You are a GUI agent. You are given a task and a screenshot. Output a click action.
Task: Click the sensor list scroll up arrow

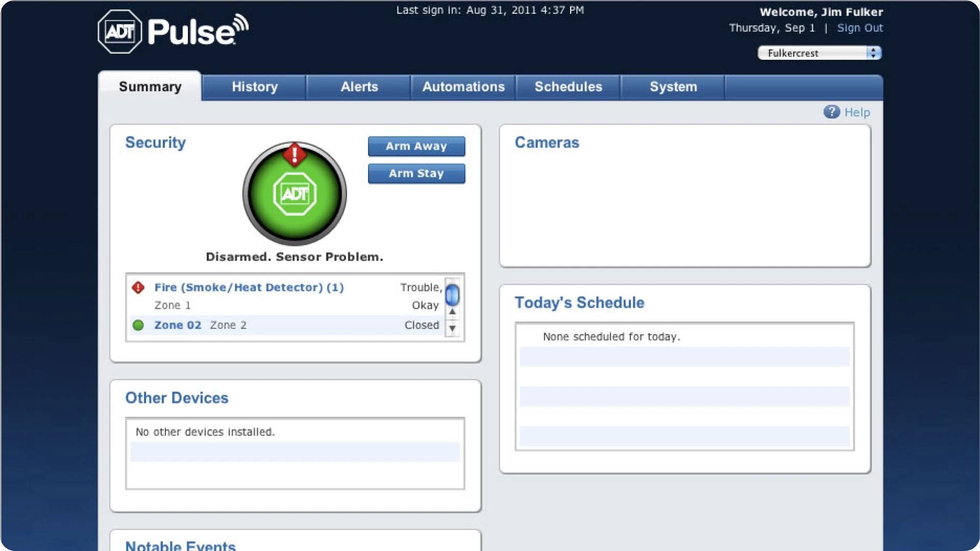click(452, 312)
